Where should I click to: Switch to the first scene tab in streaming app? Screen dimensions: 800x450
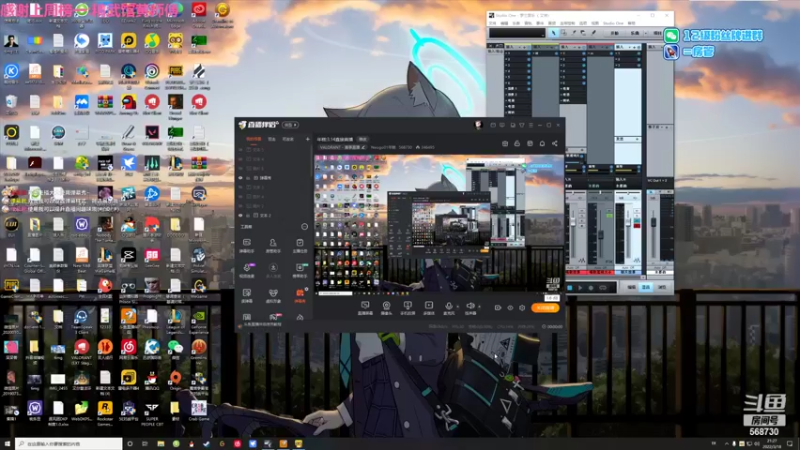254,139
